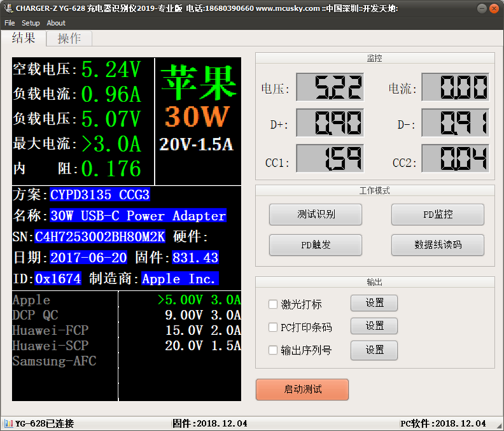Check the 输出序列号 option
The width and height of the screenshot is (504, 431).
(x=273, y=350)
